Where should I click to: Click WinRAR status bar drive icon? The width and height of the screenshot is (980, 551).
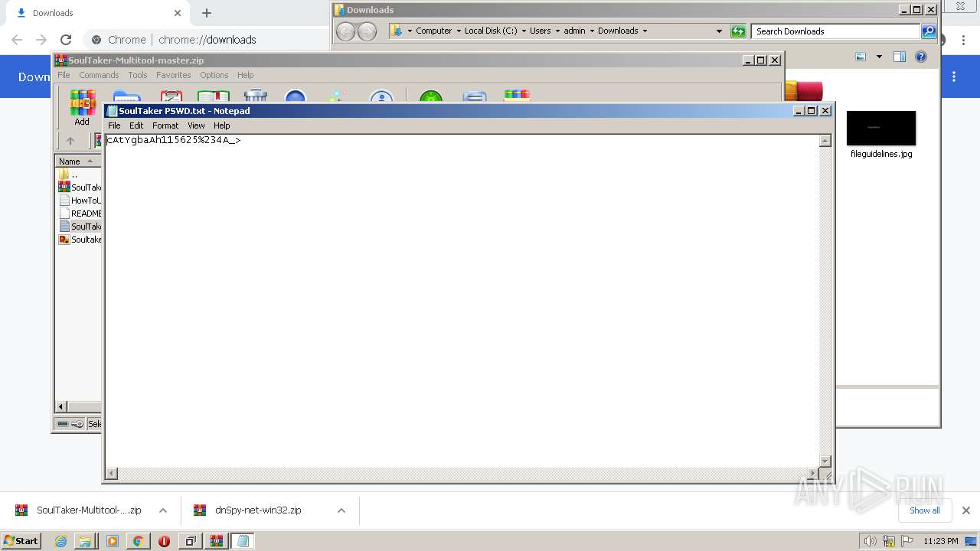click(63, 424)
